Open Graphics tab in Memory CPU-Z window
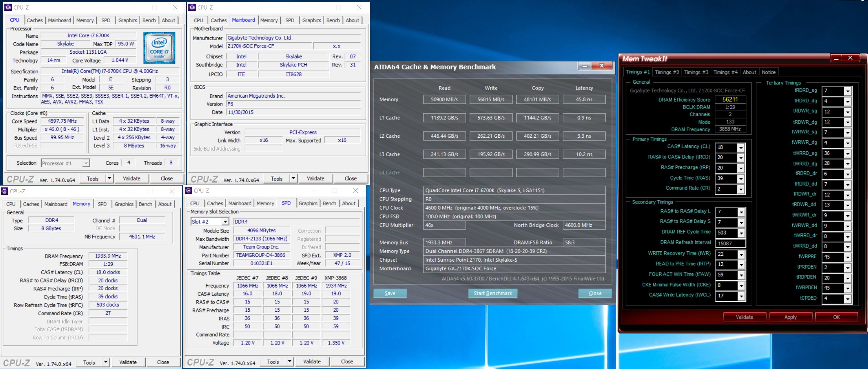Viewport: 868px width, 369px height. [x=124, y=204]
